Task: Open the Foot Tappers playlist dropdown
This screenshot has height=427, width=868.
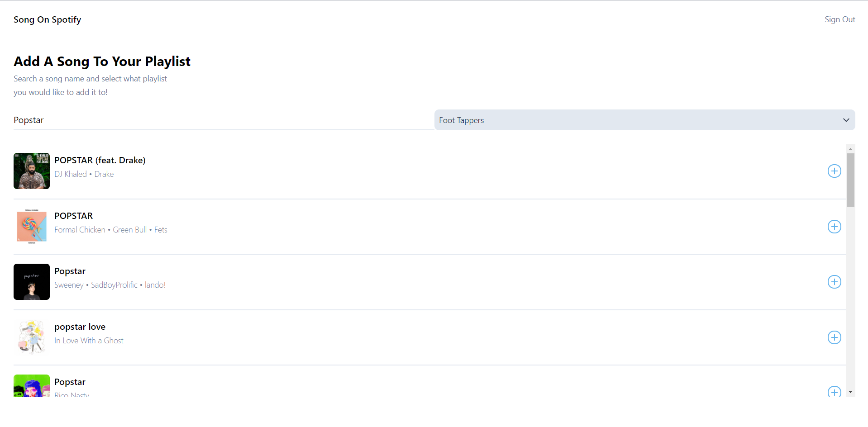Action: click(x=644, y=120)
